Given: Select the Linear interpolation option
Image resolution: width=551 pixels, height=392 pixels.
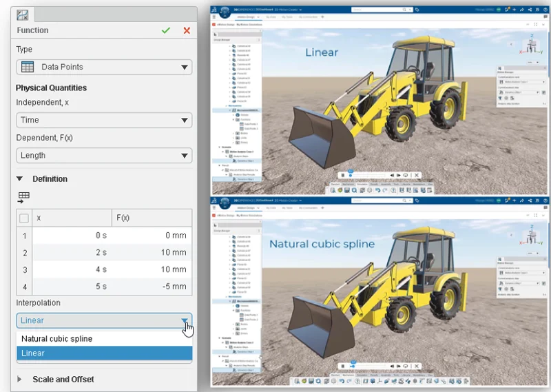Looking at the screenshot, I should (x=33, y=353).
